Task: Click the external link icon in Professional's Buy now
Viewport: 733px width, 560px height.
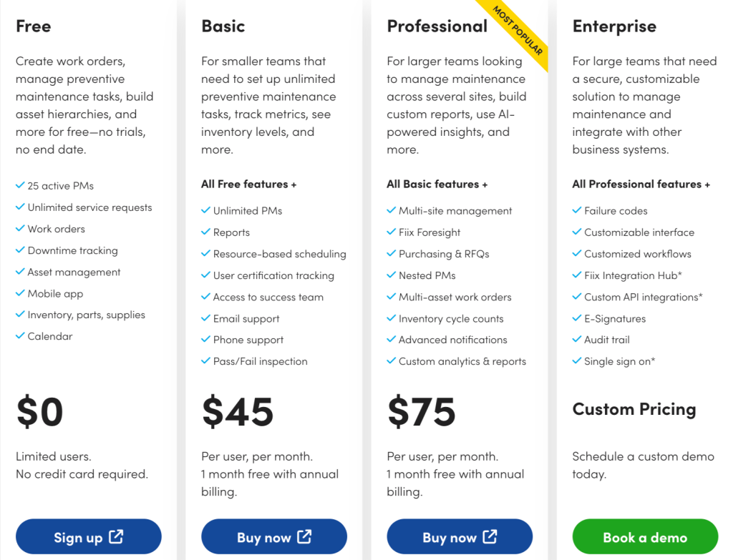Action: pos(490,536)
